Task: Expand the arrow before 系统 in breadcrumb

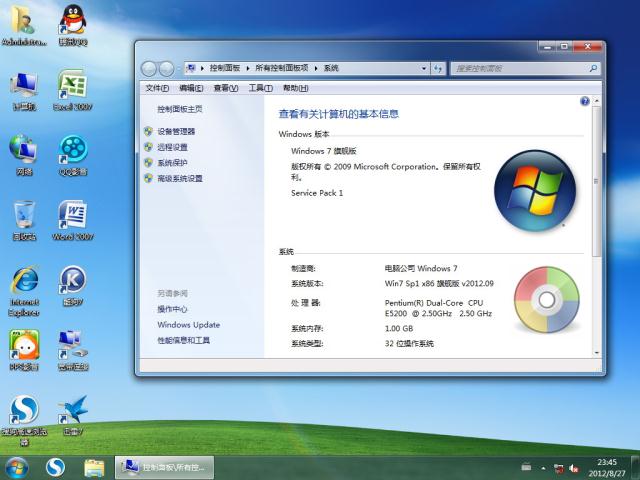Action: (316, 68)
